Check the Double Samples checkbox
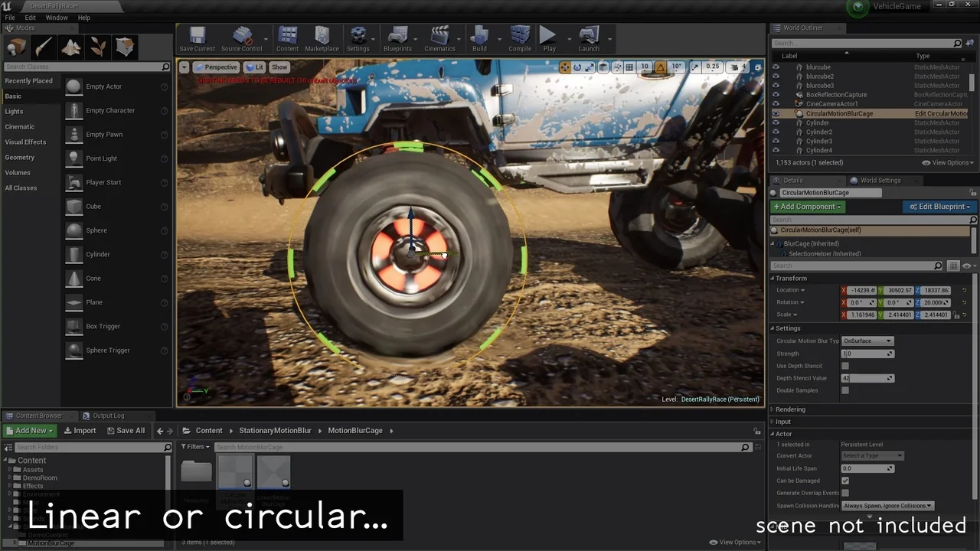980x551 pixels. [x=844, y=390]
